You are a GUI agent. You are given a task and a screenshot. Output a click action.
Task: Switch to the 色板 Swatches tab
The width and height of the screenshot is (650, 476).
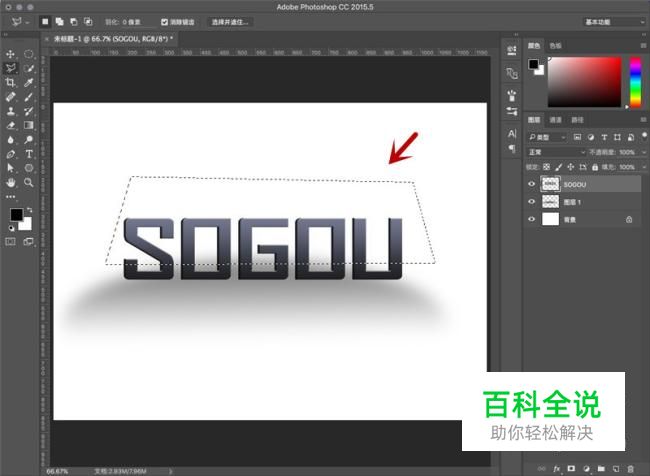click(555, 46)
